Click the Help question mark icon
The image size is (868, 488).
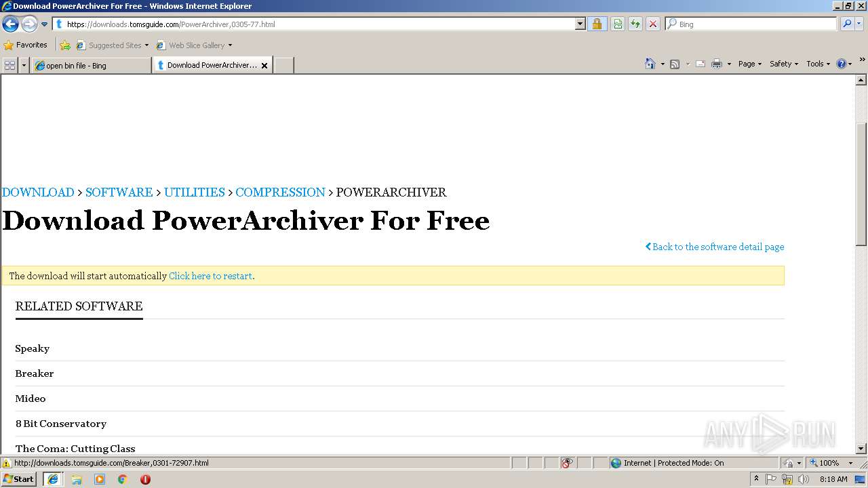(x=842, y=64)
